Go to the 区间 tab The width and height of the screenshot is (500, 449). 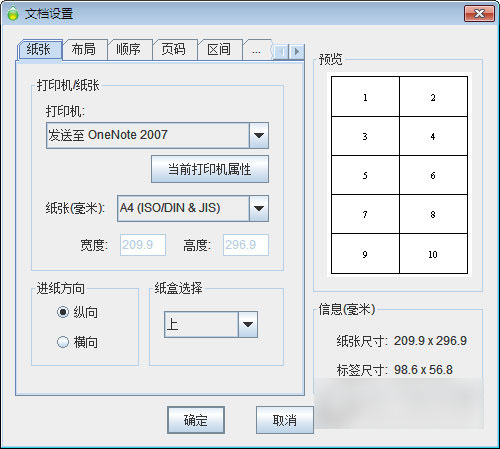coord(219,50)
